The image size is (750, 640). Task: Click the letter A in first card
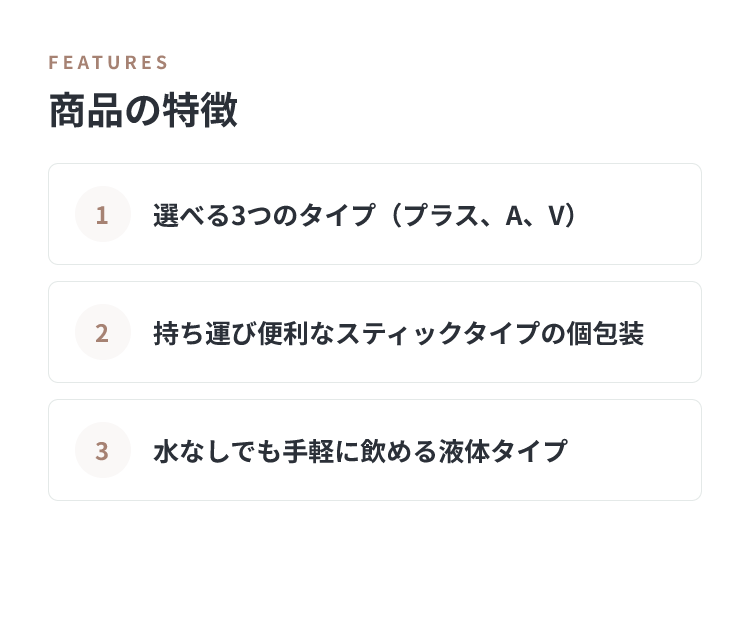(x=514, y=215)
